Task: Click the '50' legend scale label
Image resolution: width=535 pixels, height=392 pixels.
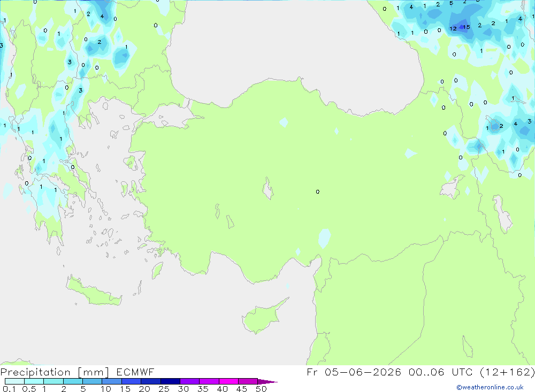Action: 261,389
